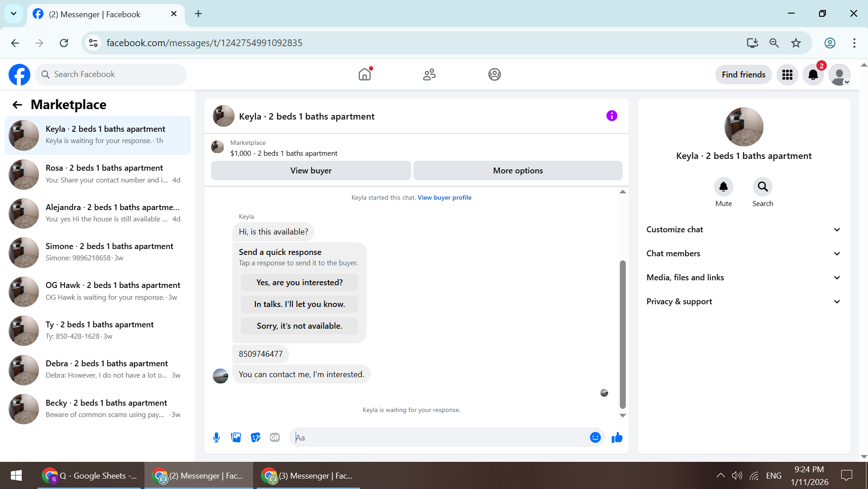The image size is (868, 489).
Task: Switch to the (3) Messenger taskbar window
Action: tap(308, 475)
